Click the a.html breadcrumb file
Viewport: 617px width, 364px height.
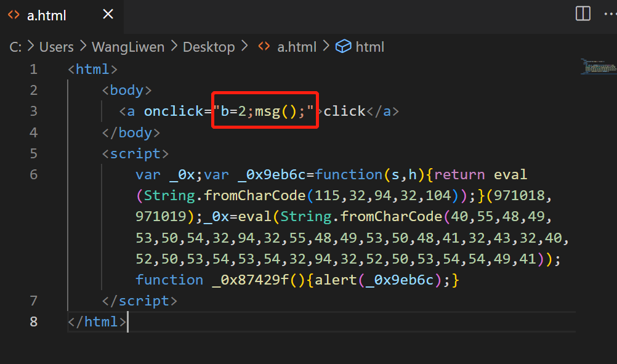pyautogui.click(x=297, y=47)
